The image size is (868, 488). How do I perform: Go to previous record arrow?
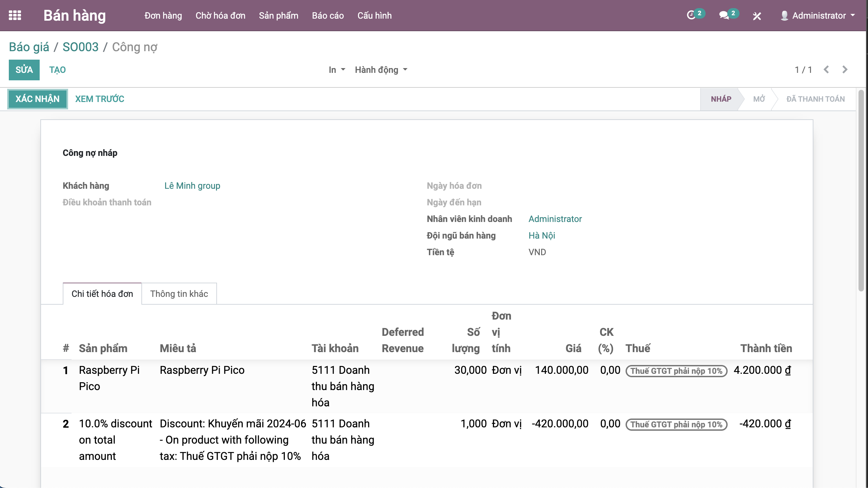tap(826, 70)
